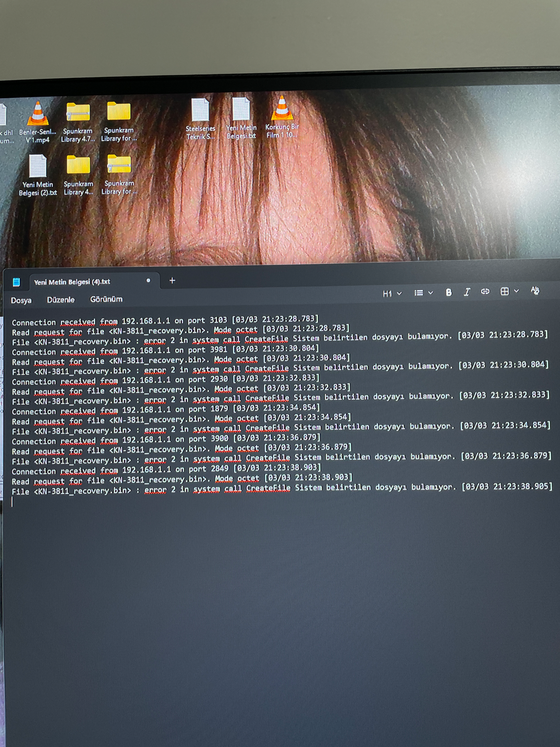560x747 pixels.
Task: Open the Dosya menu
Action: [21, 300]
